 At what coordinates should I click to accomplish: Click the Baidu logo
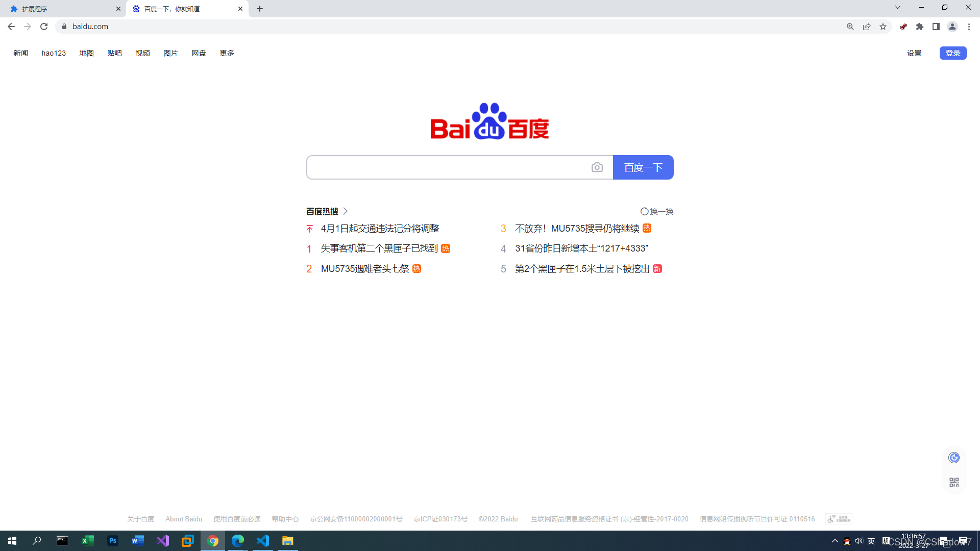489,121
